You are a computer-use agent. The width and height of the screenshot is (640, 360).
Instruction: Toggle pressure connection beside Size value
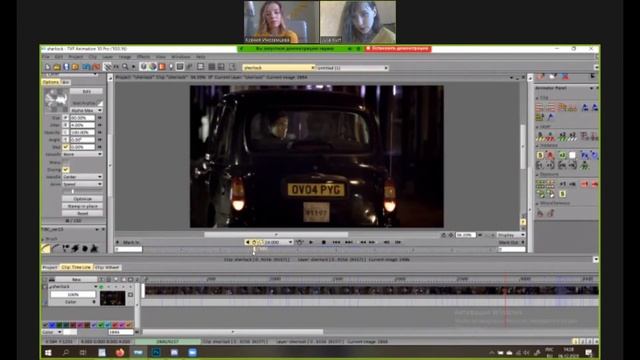[66, 118]
